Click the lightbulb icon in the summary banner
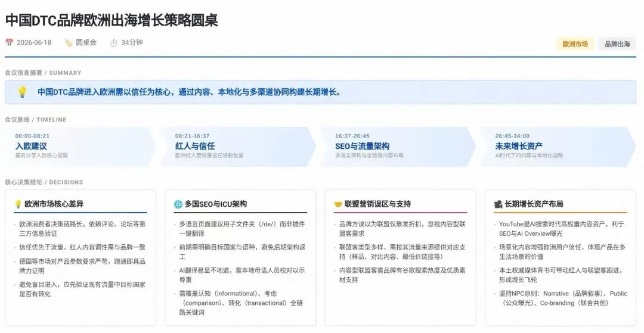This screenshot has height=333, width=644. [22, 92]
